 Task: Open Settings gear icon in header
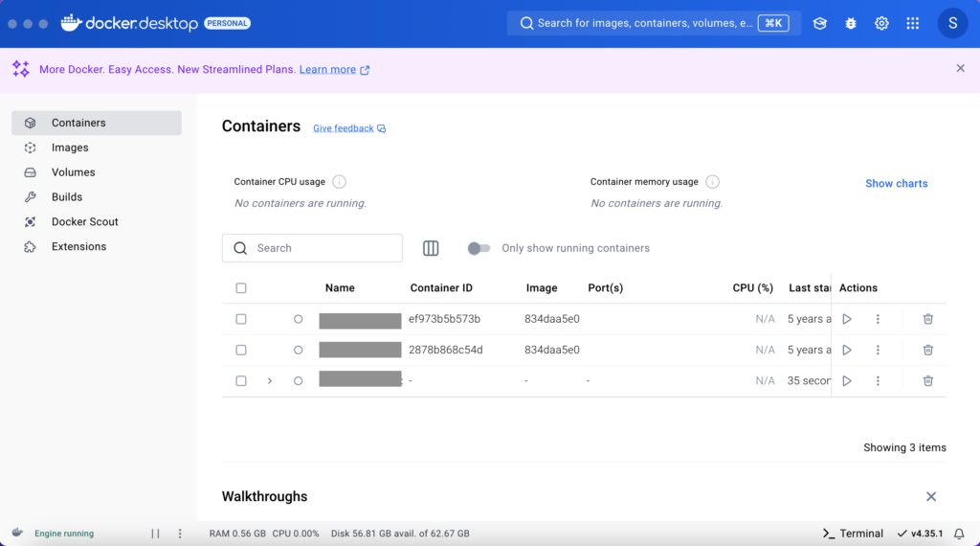coord(881,23)
